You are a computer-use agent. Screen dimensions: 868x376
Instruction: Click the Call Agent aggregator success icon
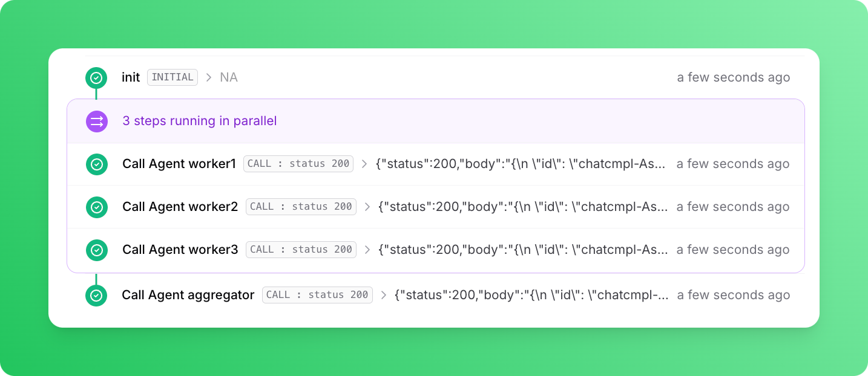coord(96,295)
